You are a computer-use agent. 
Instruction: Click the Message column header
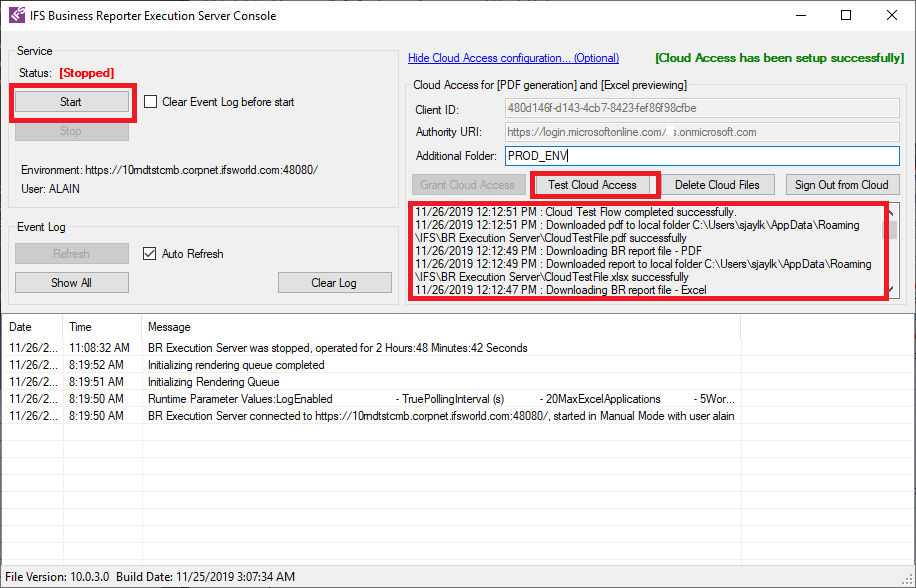440,327
